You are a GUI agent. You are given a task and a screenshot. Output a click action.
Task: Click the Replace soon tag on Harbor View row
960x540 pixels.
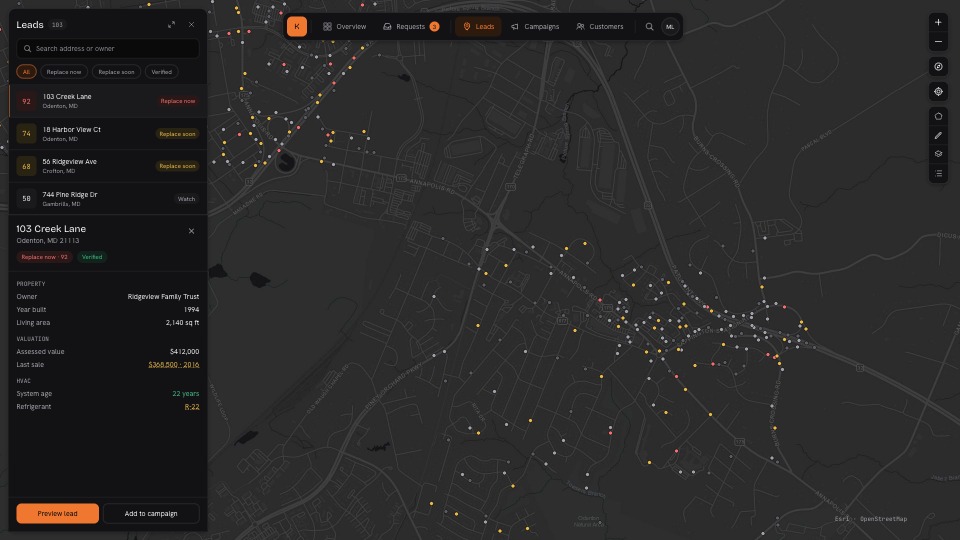click(177, 133)
